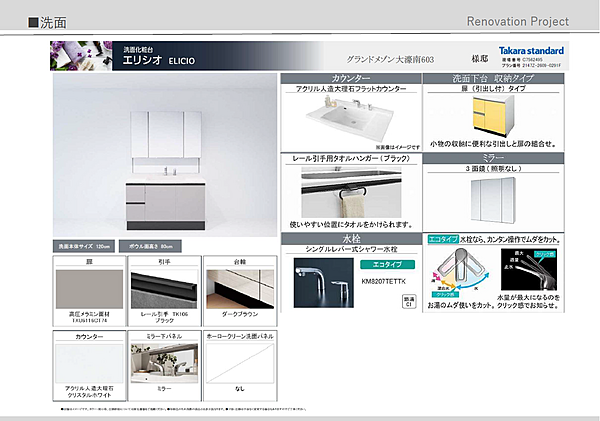Viewport: 600px width, 421px height.
Task: Click the クリック感でお知らせ caption
Action: click(x=529, y=305)
